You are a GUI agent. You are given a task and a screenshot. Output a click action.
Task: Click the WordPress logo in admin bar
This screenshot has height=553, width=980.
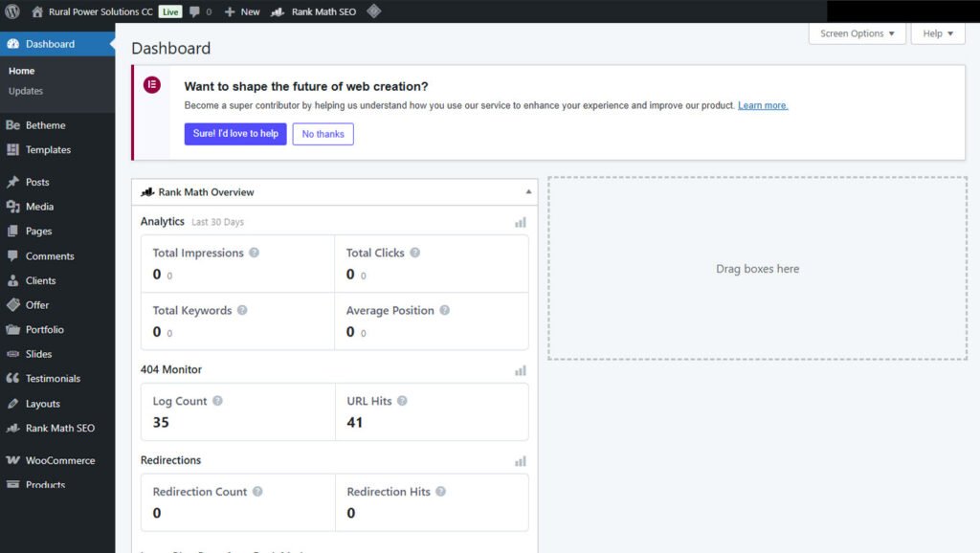[x=12, y=11]
